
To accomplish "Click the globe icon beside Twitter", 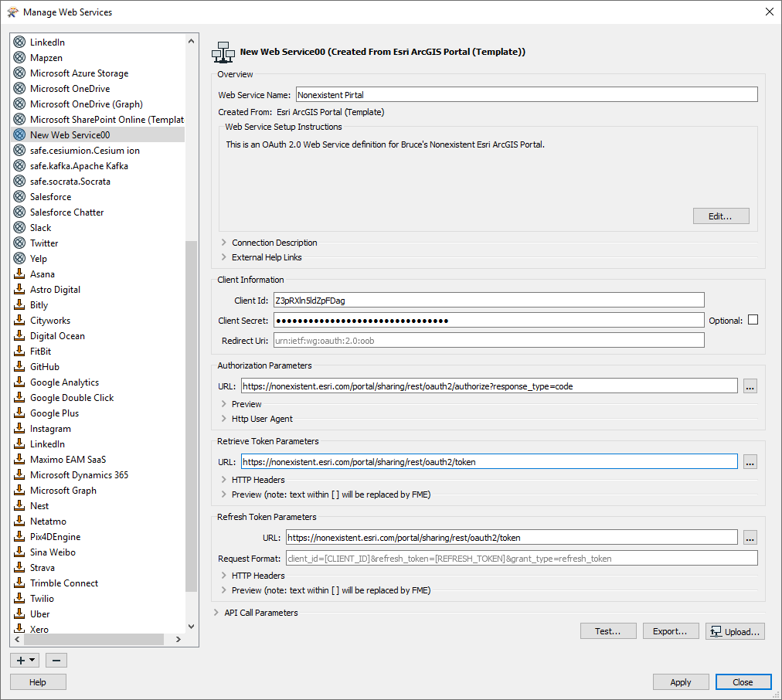I will [19, 243].
